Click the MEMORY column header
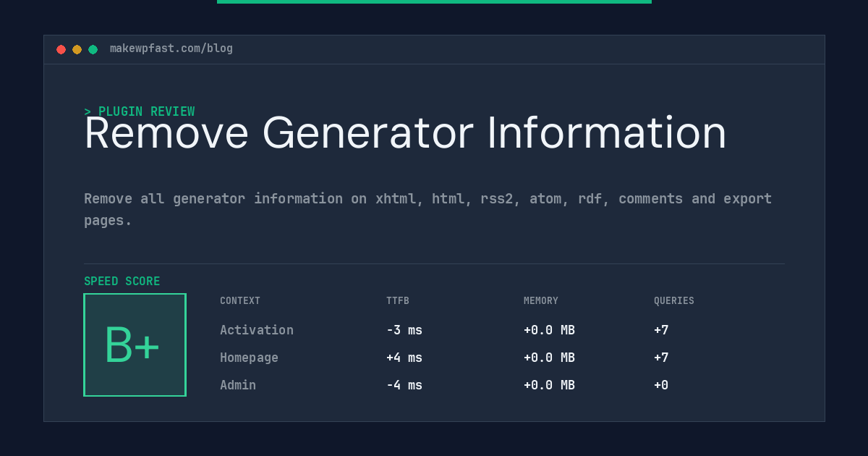 541,301
